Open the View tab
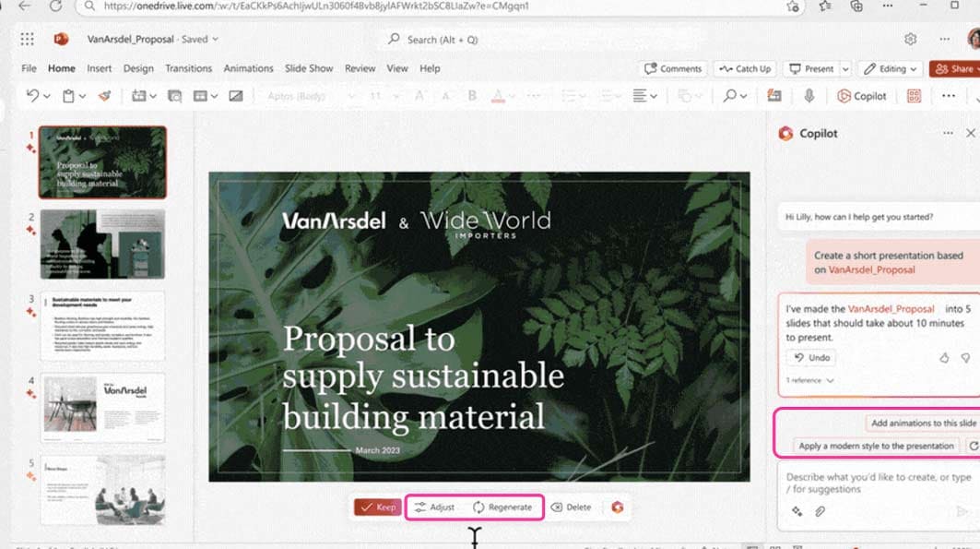The image size is (980, 549). [x=396, y=68]
